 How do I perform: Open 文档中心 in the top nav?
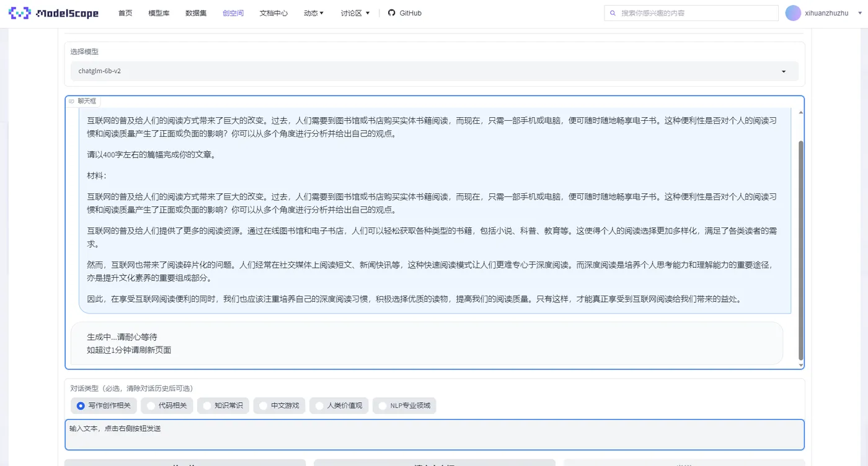point(273,13)
